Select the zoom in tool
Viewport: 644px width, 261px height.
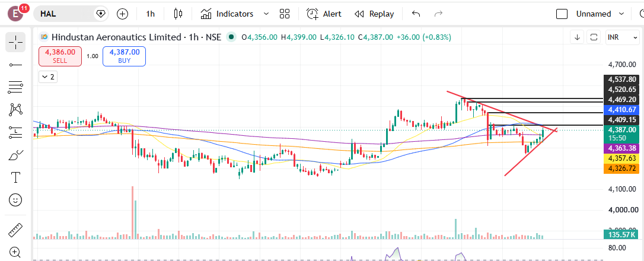[x=15, y=252]
